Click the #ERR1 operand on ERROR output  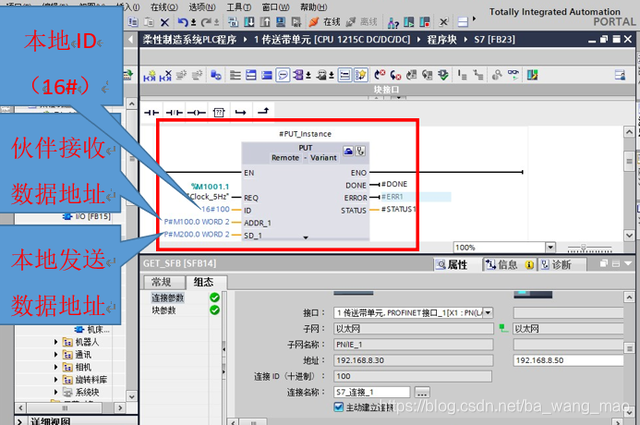pyautogui.click(x=392, y=197)
